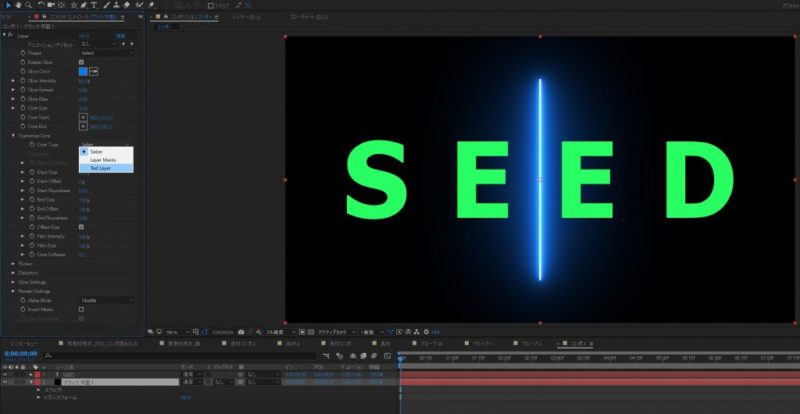Choose Layer Masks from Core Type list
Image resolution: width=800 pixels, height=414 pixels.
click(x=103, y=159)
